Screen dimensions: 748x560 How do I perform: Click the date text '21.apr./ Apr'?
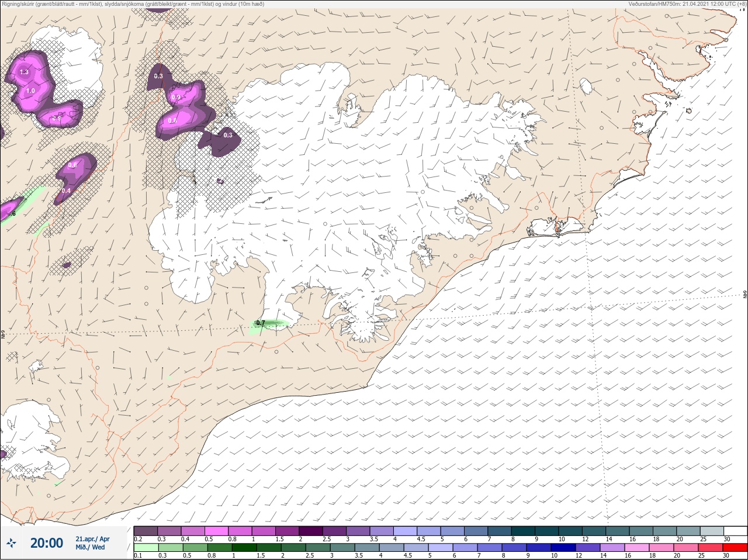[x=92, y=539]
